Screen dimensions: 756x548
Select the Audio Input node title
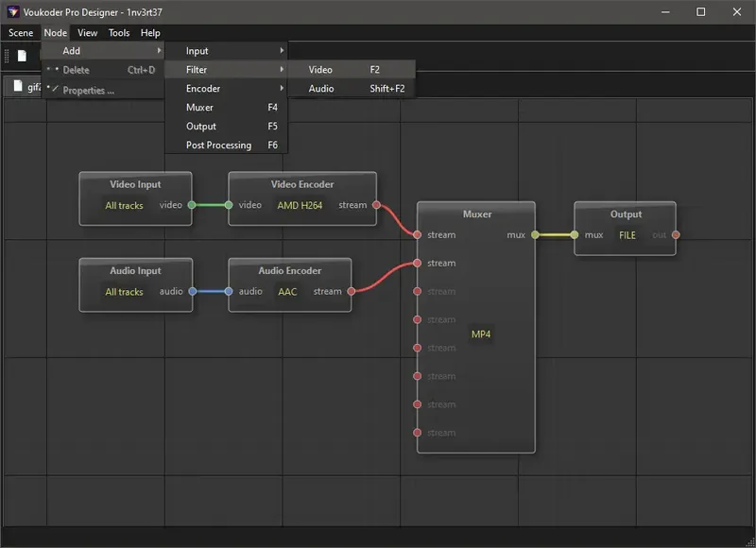click(x=135, y=270)
